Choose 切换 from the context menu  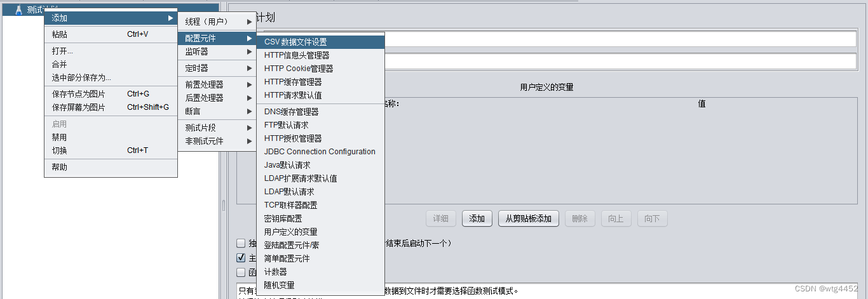tap(111, 150)
